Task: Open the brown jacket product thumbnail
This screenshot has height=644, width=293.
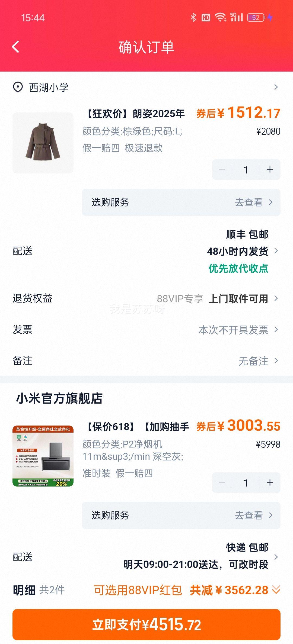Action: (x=43, y=143)
